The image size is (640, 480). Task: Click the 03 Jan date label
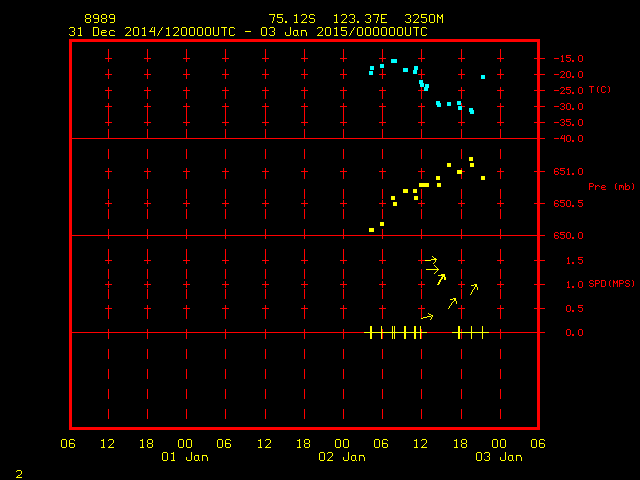pos(497,457)
